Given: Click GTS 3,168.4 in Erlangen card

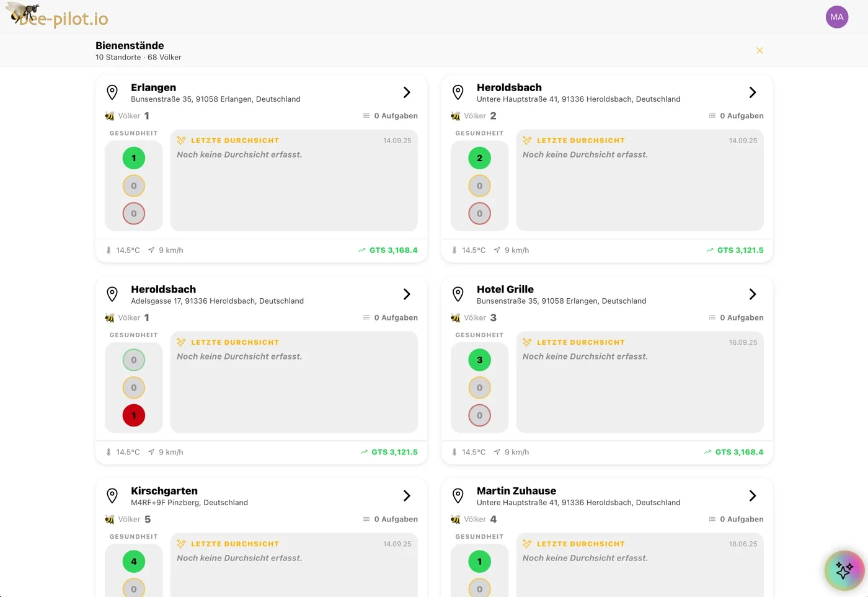Looking at the screenshot, I should coord(387,250).
